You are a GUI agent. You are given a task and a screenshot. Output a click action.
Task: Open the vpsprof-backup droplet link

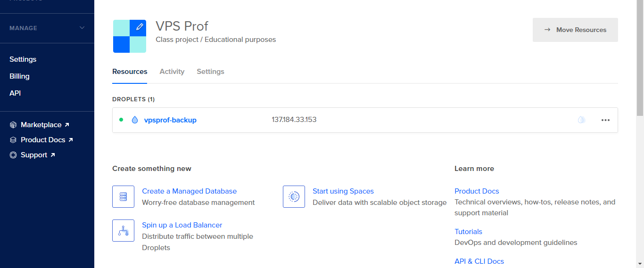click(170, 120)
